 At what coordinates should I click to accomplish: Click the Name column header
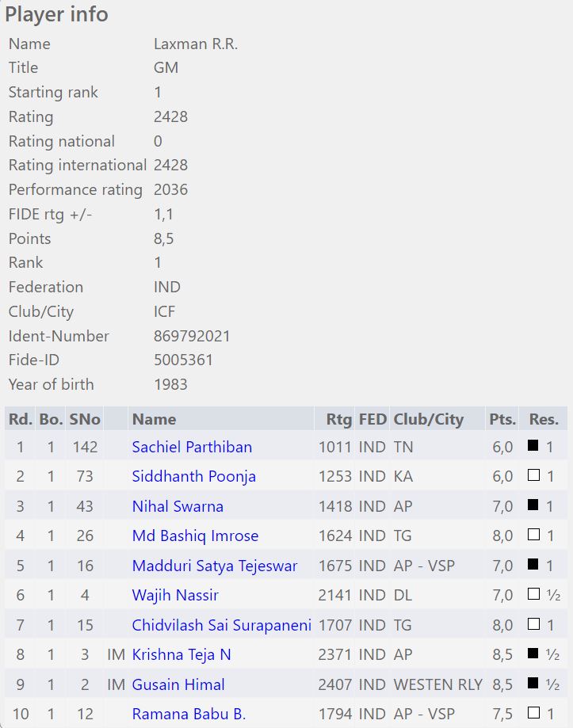(x=154, y=419)
